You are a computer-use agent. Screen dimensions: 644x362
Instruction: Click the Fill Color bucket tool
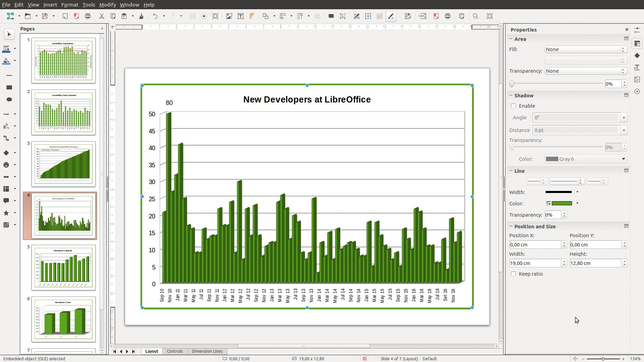tap(6, 61)
